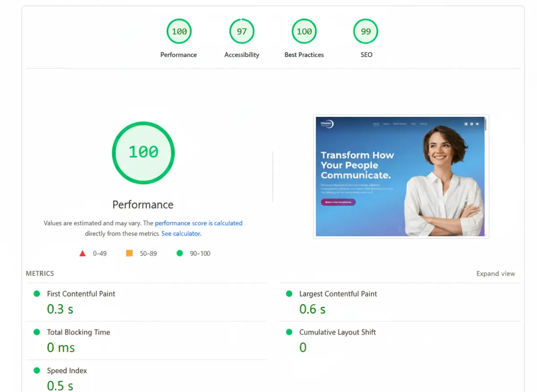Select the Performance label under the top gauge

(179, 55)
